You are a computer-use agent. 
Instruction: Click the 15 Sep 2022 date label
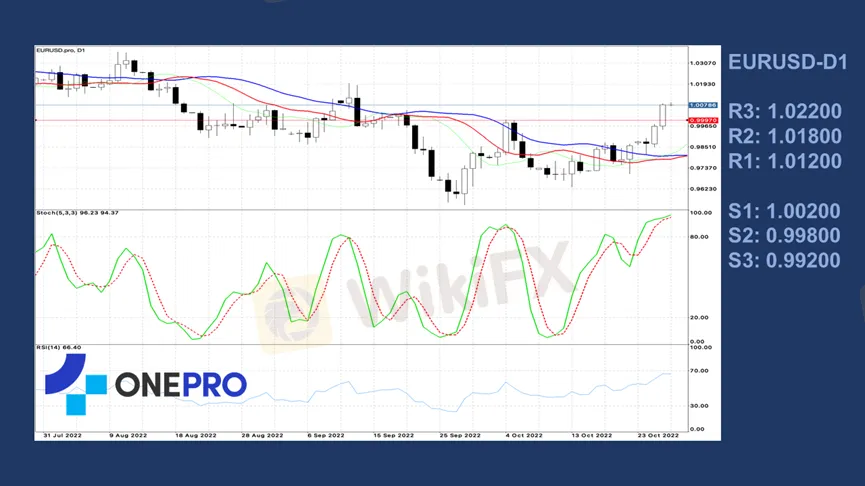393,436
